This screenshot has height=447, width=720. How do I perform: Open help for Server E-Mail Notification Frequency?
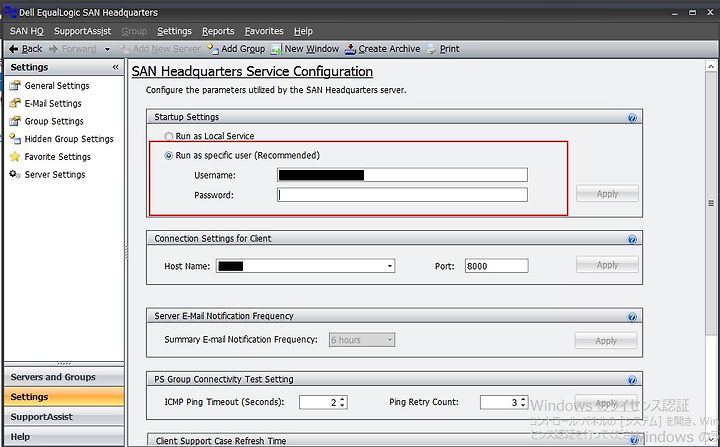(632, 317)
